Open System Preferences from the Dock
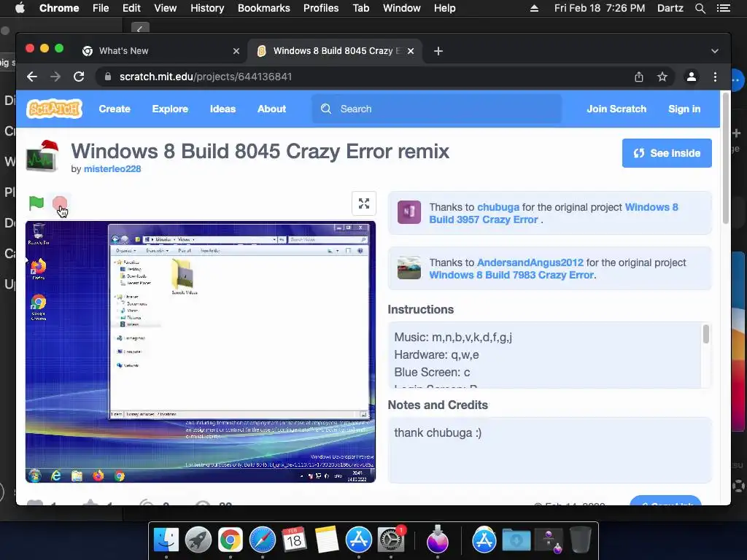Viewport: 747px width, 560px height. 391,540
